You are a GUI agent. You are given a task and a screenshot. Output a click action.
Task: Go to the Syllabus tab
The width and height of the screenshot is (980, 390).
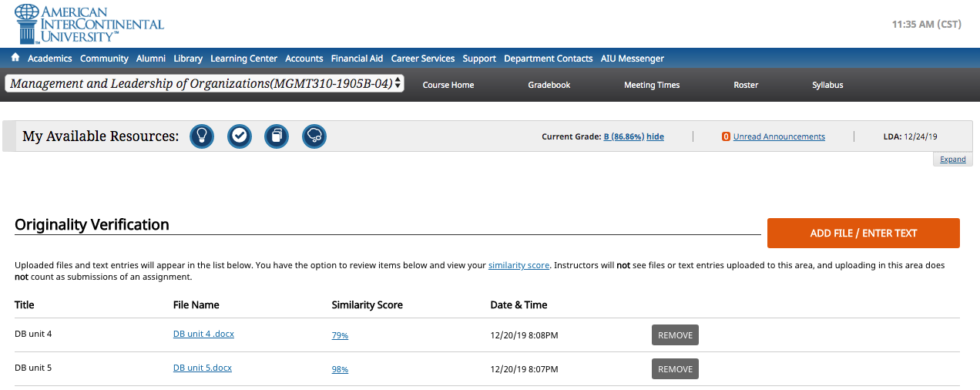pyautogui.click(x=827, y=85)
